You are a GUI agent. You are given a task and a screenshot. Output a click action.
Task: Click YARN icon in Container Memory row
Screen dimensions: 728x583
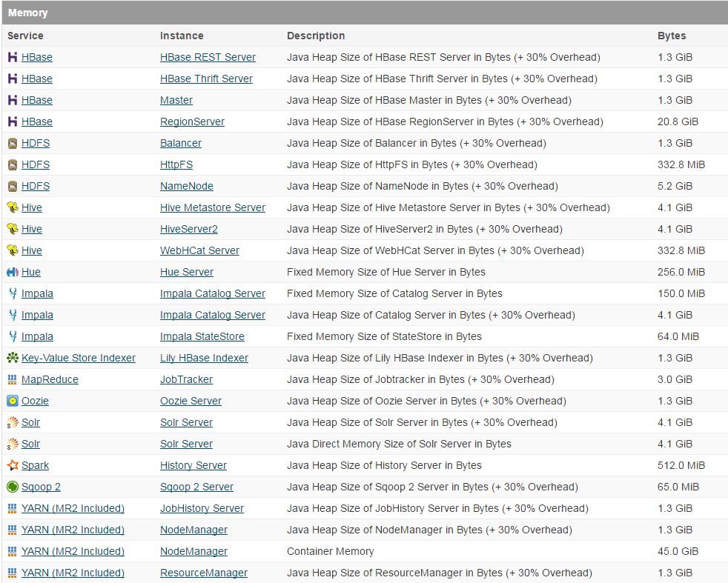click(x=13, y=551)
